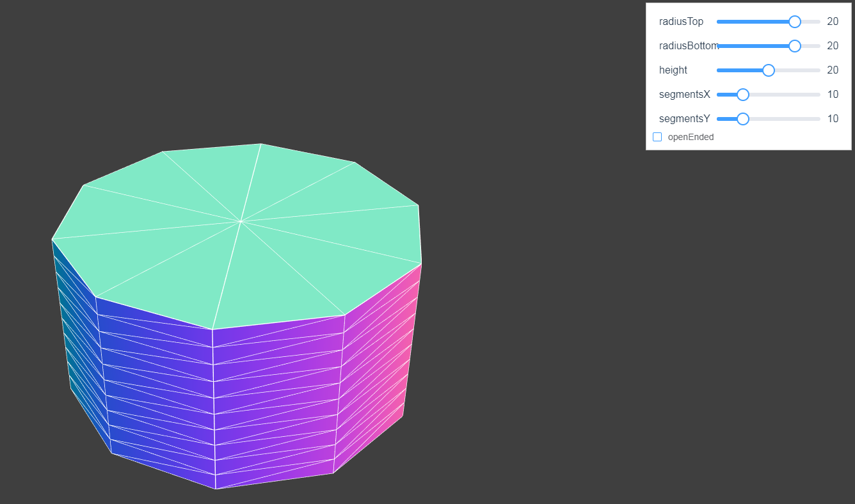Viewport: 855px width, 504px height.
Task: Click the height label
Action: pyautogui.click(x=673, y=70)
